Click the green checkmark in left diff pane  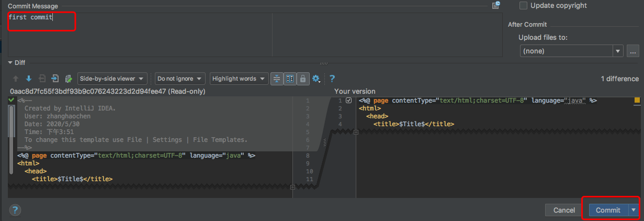pos(12,100)
